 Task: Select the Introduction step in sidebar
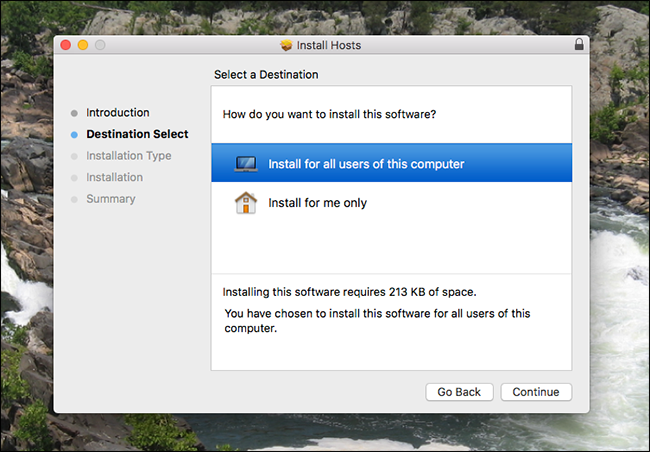(x=118, y=113)
